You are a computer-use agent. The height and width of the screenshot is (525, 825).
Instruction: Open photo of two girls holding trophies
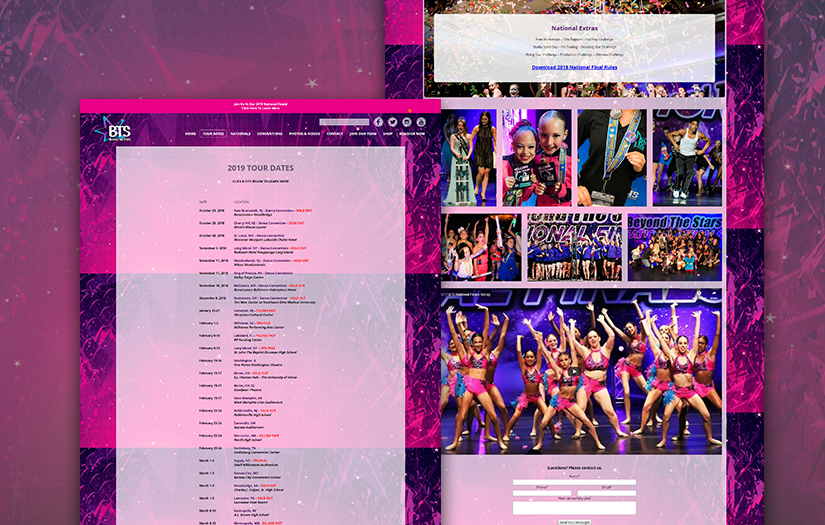pyautogui.click(x=537, y=157)
